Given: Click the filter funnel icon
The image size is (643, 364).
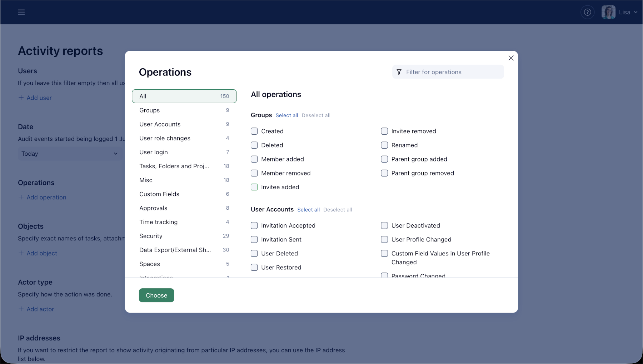Looking at the screenshot, I should pos(399,72).
